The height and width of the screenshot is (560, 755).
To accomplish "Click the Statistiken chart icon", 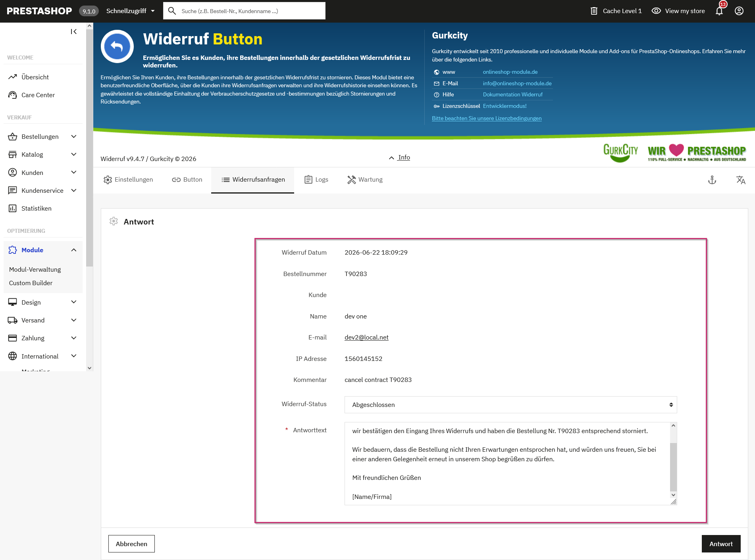I will coord(13,208).
